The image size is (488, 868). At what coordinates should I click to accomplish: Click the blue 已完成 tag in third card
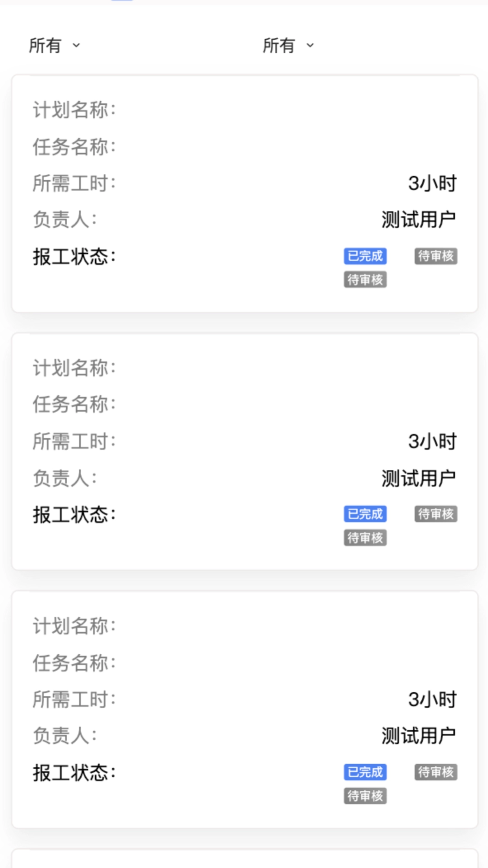coord(365,772)
